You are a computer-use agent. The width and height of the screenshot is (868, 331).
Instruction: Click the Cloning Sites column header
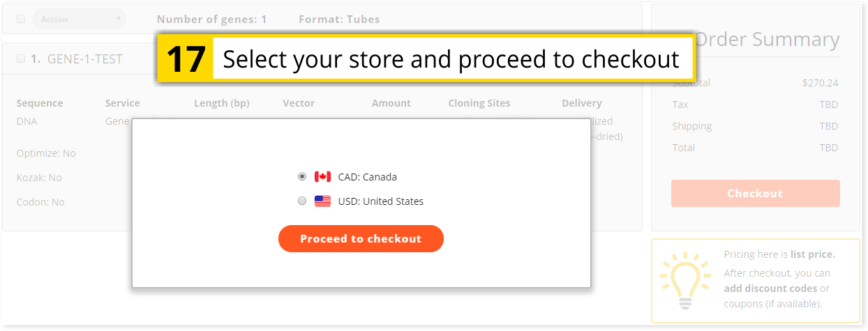(479, 103)
